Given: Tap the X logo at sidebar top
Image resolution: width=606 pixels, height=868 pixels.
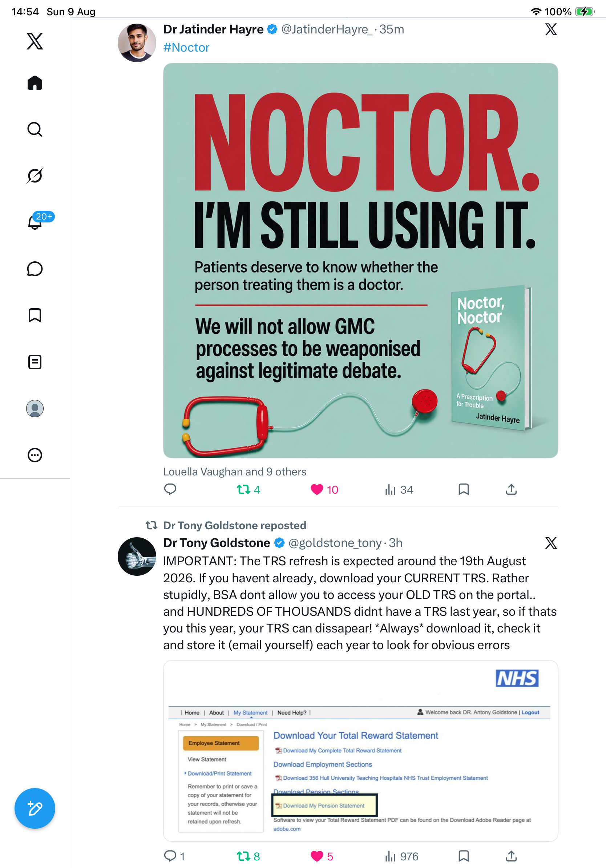Looking at the screenshot, I should pyautogui.click(x=35, y=41).
